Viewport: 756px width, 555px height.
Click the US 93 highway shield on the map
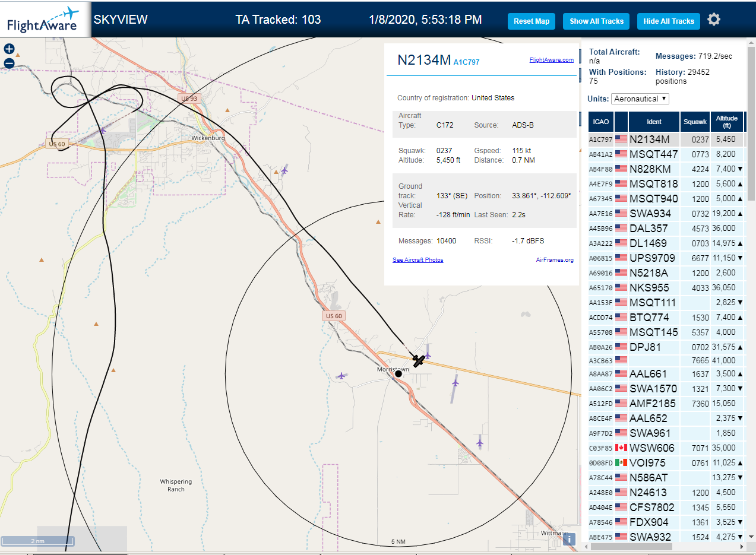point(188,98)
